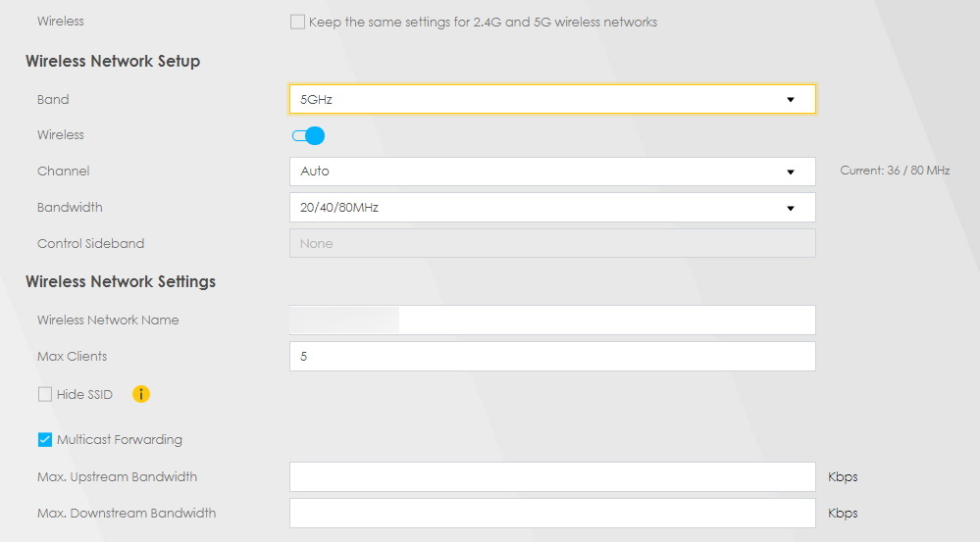This screenshot has width=980, height=542.
Task: Uncheck Multicast Forwarding
Action: (45, 440)
